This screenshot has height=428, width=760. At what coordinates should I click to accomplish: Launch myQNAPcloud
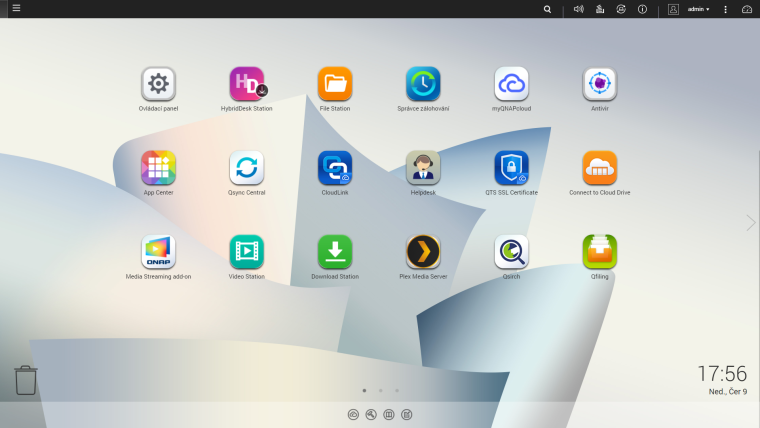click(x=511, y=84)
